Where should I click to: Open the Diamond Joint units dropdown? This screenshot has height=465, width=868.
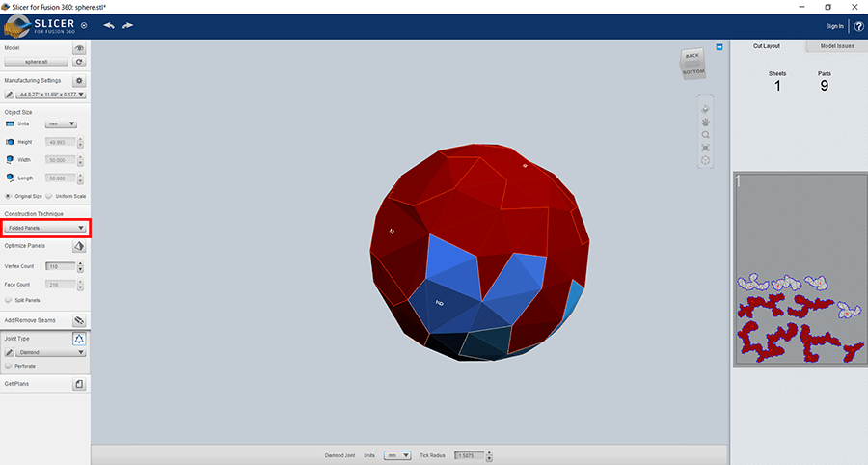coord(397,455)
